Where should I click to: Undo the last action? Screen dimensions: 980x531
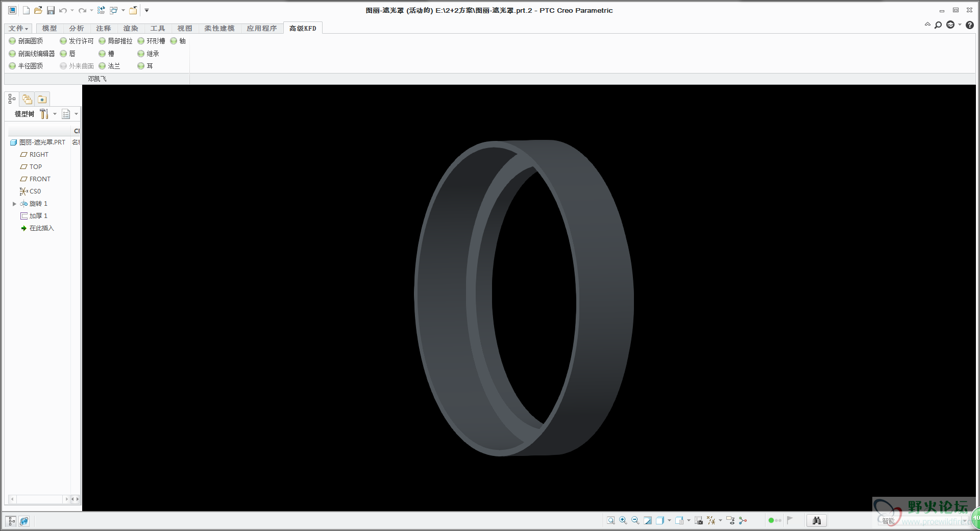pos(63,10)
